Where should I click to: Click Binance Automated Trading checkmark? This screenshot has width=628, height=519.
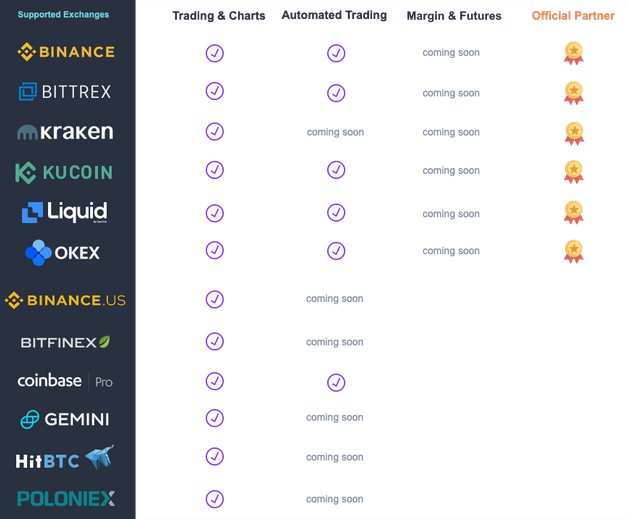(336, 53)
